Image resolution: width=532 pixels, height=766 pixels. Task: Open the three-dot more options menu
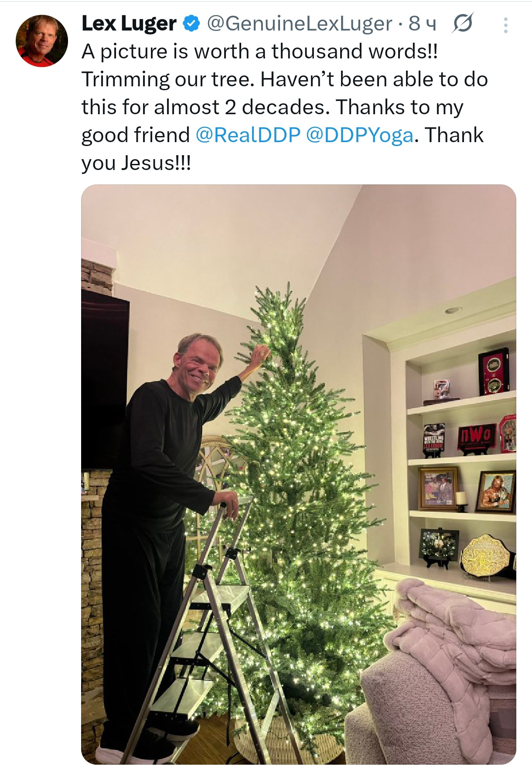pos(505,25)
